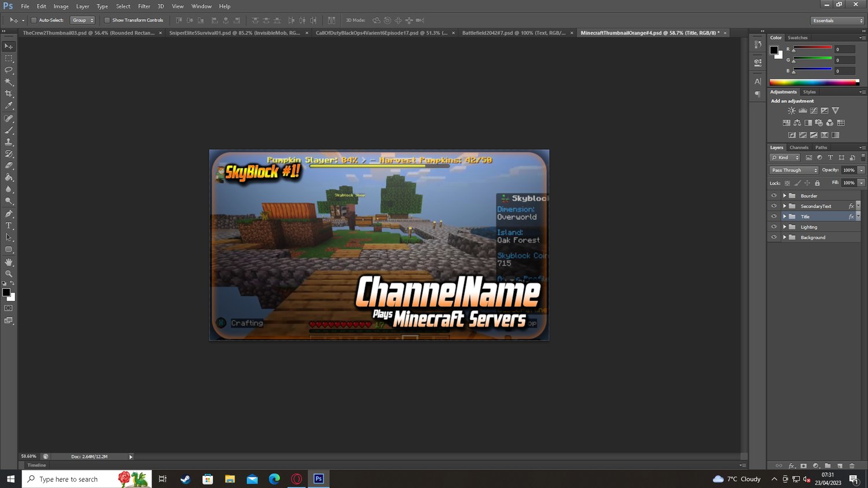868x488 pixels.
Task: Select the Rounded Rectangle shape tool
Action: (9, 249)
